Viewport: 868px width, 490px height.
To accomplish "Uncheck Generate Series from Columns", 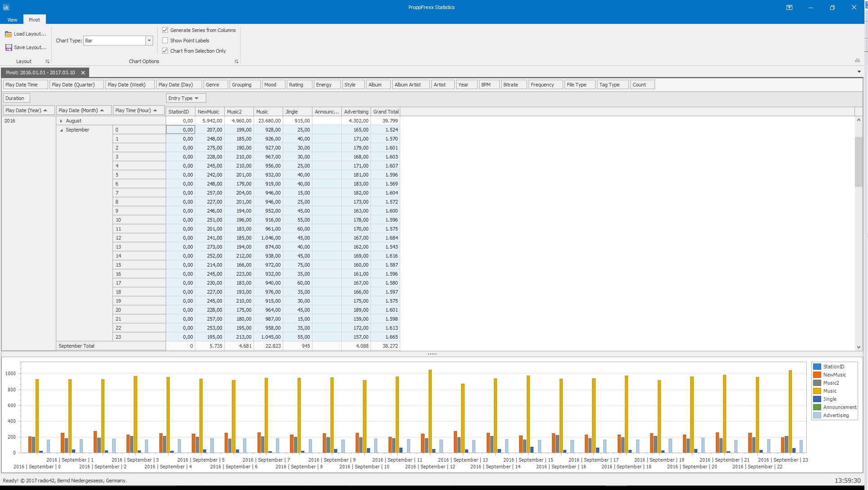I will (165, 30).
